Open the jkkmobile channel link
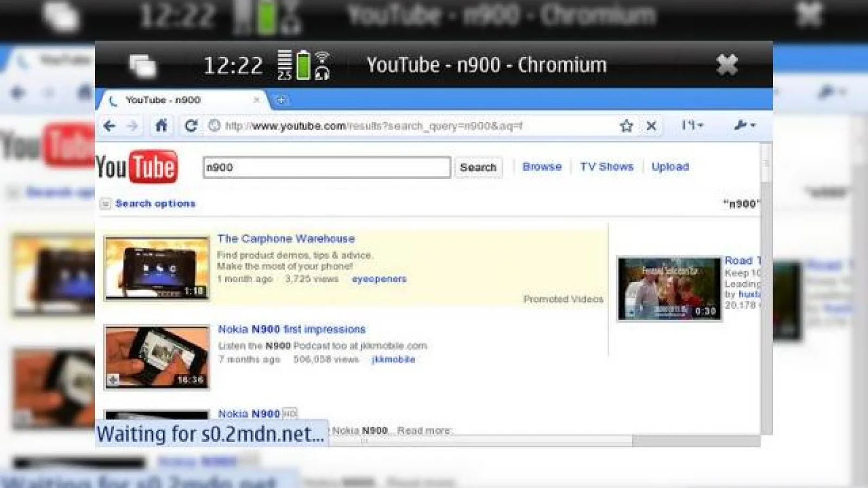Viewport: 868px width, 488px height. coord(393,359)
